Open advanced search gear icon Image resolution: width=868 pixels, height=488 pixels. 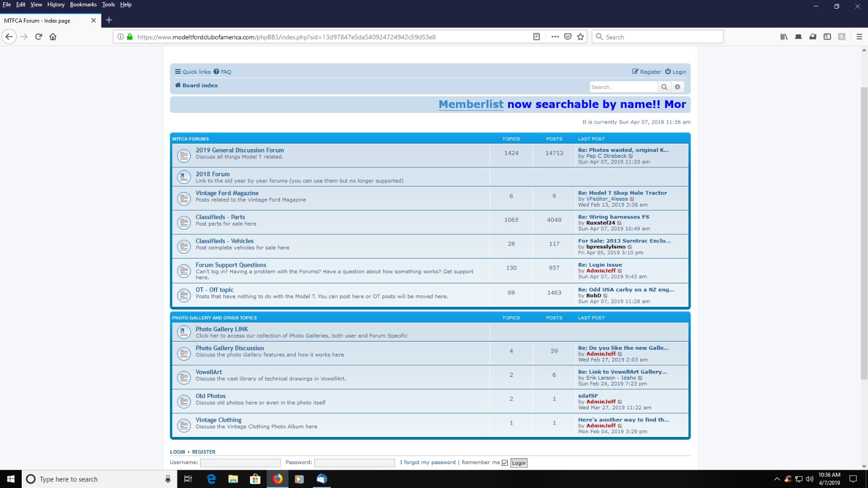tap(677, 87)
